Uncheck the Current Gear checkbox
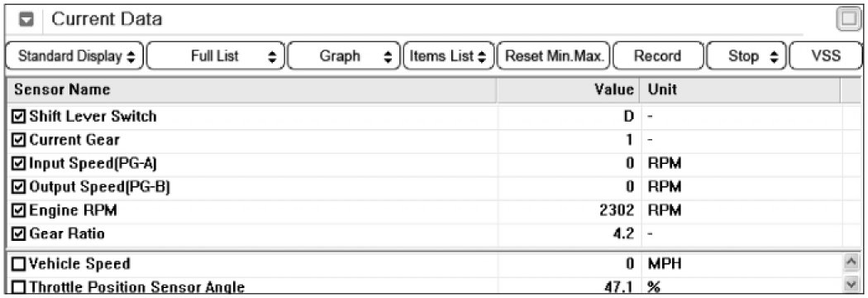 click(18, 140)
